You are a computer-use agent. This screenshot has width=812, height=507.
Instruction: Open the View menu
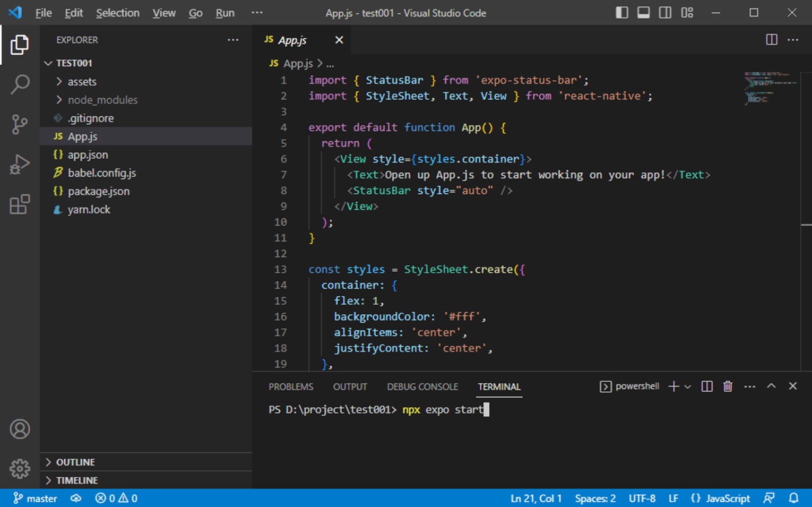pyautogui.click(x=164, y=13)
